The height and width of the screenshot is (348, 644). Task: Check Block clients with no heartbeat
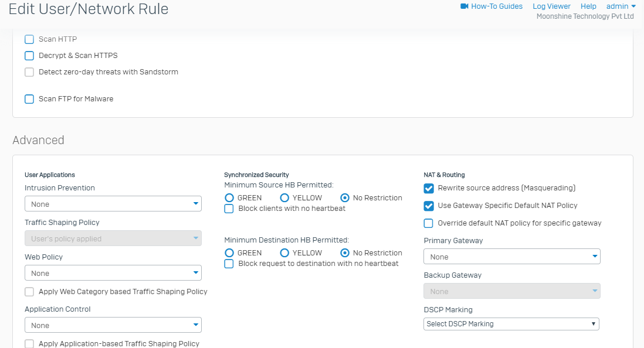coord(229,209)
